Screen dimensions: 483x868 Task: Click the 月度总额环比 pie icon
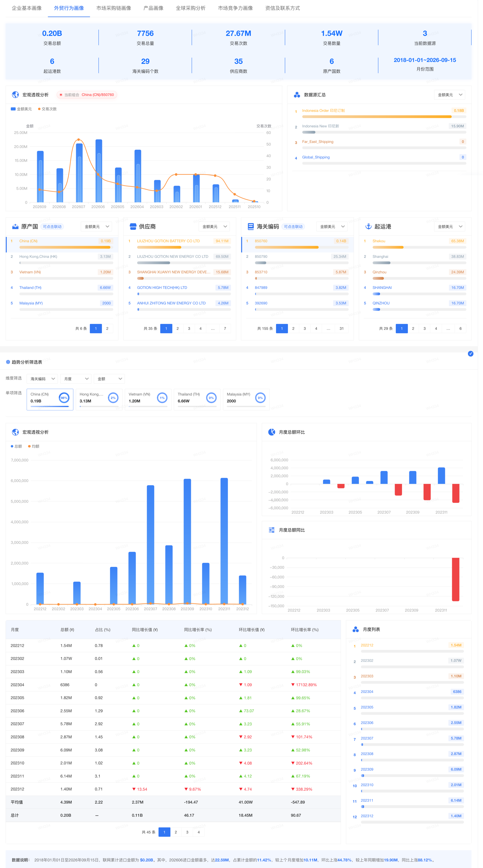click(271, 432)
